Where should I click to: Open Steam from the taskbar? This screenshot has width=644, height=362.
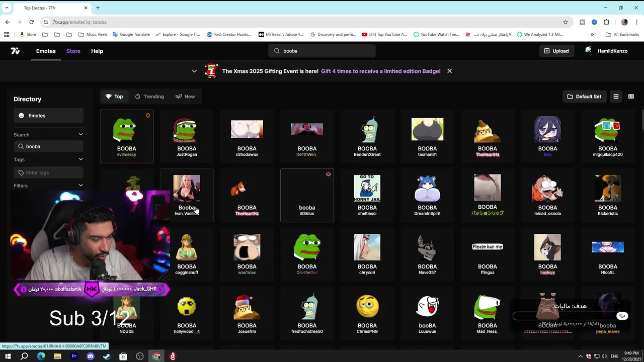(107, 356)
